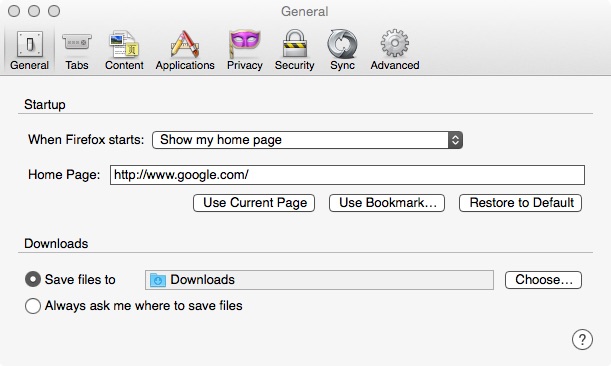Image resolution: width=611 pixels, height=366 pixels.
Task: Open the Content preferences icon
Action: 124,44
